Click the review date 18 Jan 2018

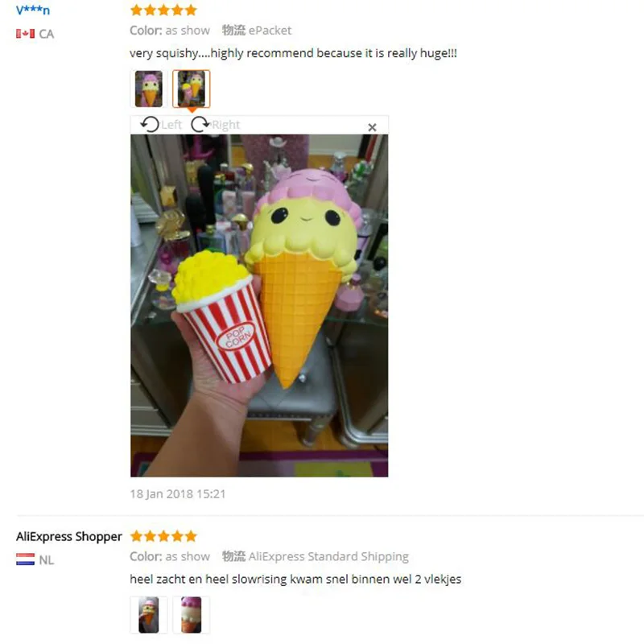coord(178,493)
